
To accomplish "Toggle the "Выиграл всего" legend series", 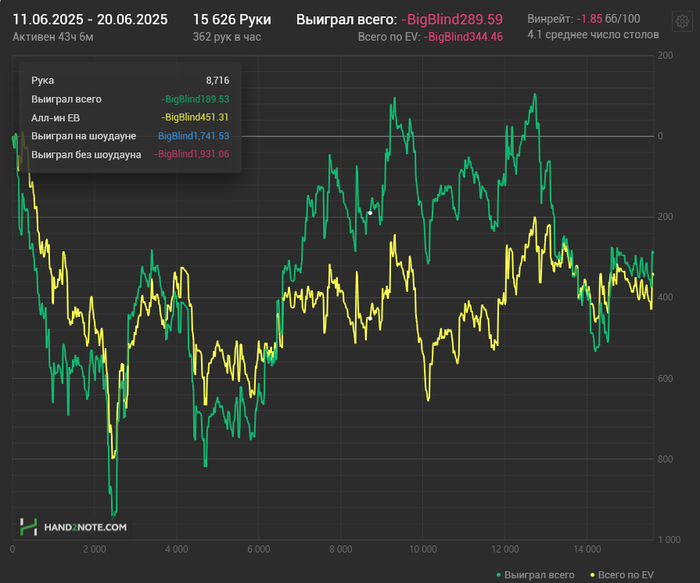I will click(539, 575).
